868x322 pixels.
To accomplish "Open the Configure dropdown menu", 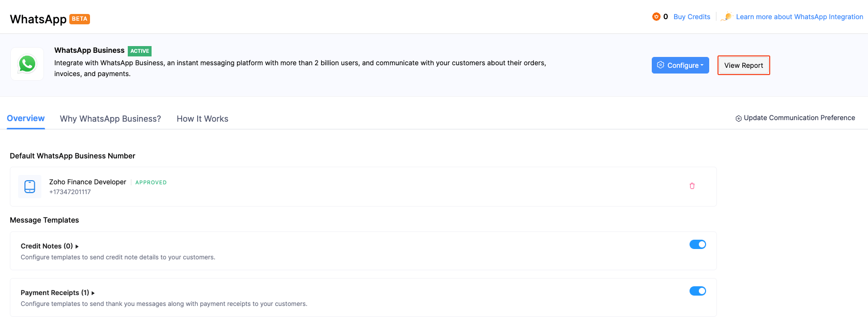I will tap(680, 65).
